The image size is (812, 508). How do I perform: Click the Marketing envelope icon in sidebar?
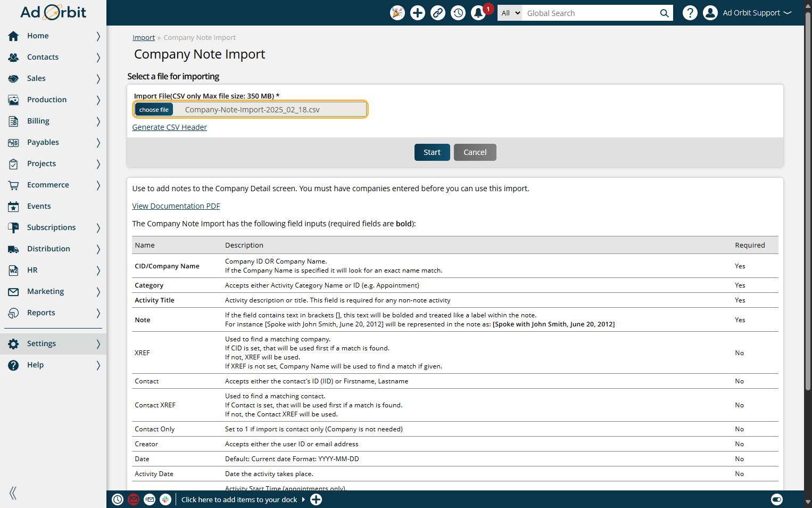coord(13,291)
